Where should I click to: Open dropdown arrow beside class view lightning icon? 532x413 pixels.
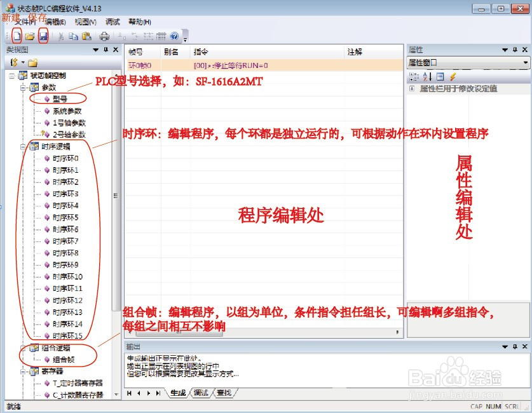click(x=23, y=62)
